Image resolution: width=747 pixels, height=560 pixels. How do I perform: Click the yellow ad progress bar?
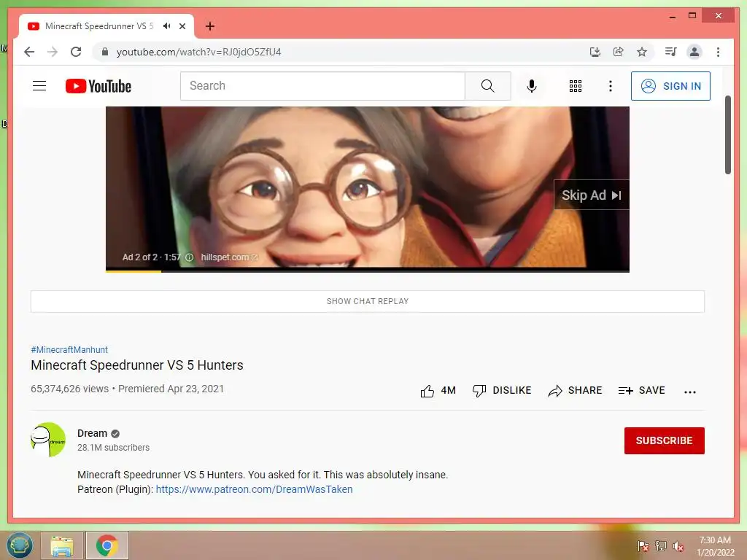coord(133,271)
